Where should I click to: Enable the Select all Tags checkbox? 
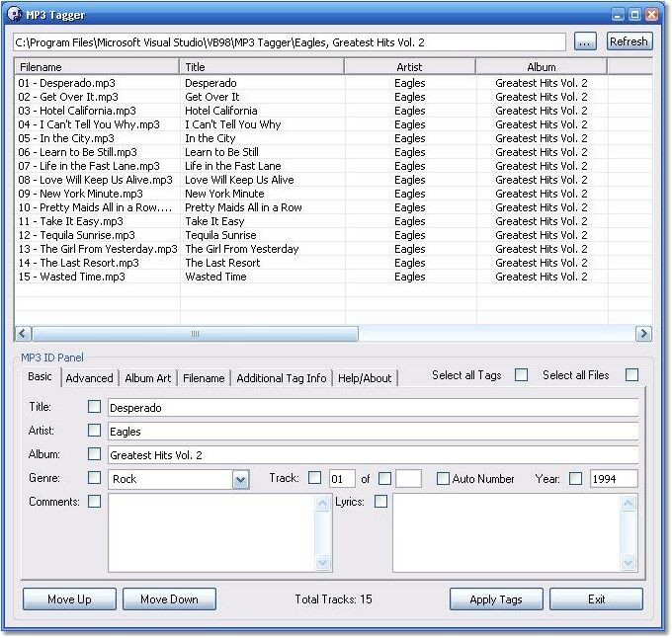521,375
